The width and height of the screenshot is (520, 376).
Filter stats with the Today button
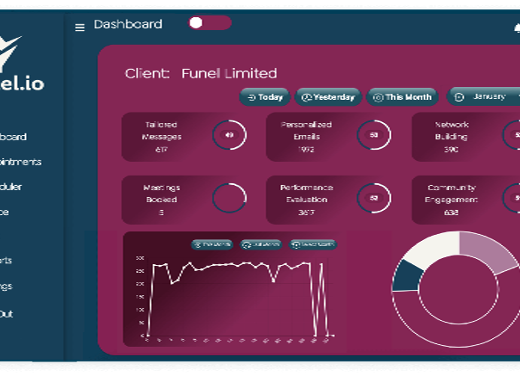[x=265, y=97]
